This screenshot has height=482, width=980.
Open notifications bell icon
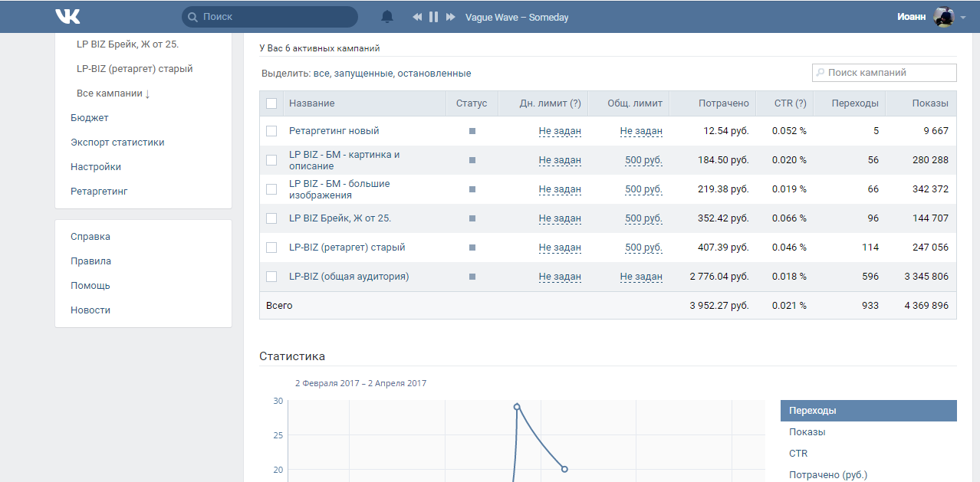(x=387, y=17)
